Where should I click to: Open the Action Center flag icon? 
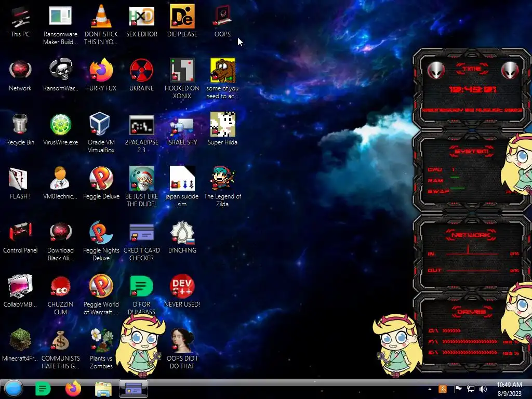point(458,389)
